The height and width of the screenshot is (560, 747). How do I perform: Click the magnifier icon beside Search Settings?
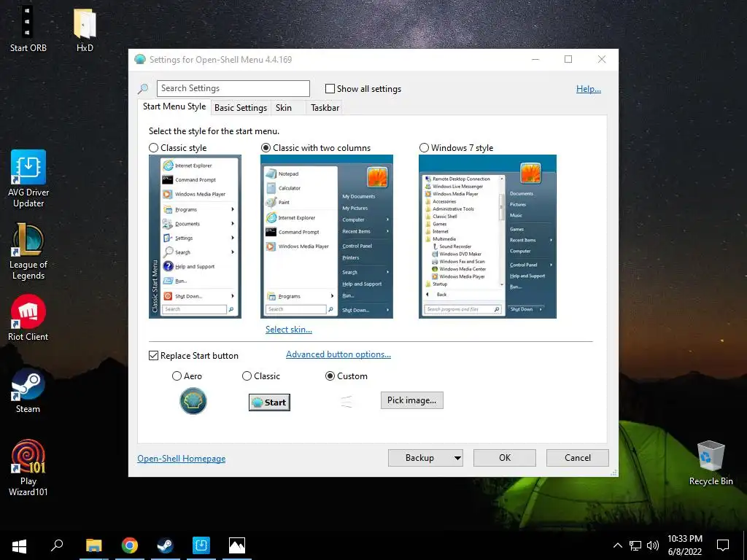click(143, 88)
